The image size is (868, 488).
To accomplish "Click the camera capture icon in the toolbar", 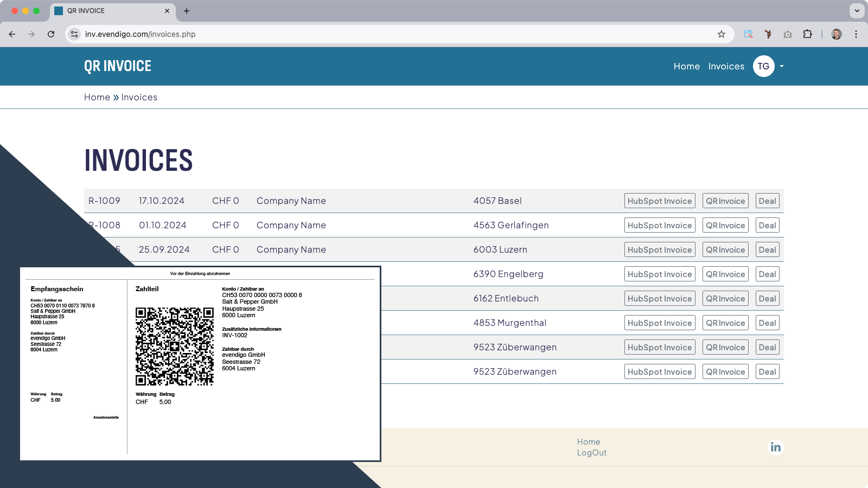I will point(788,34).
